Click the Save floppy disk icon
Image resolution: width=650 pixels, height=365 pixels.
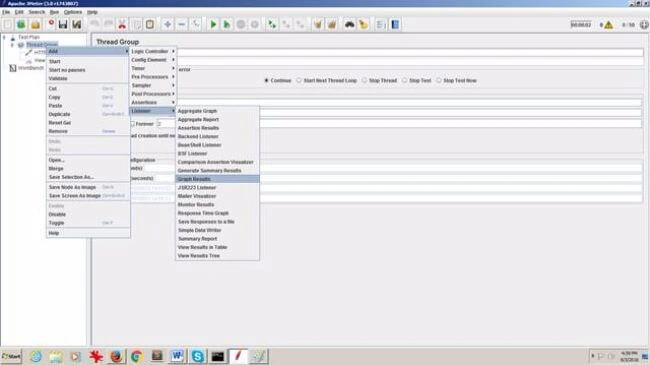[63, 24]
